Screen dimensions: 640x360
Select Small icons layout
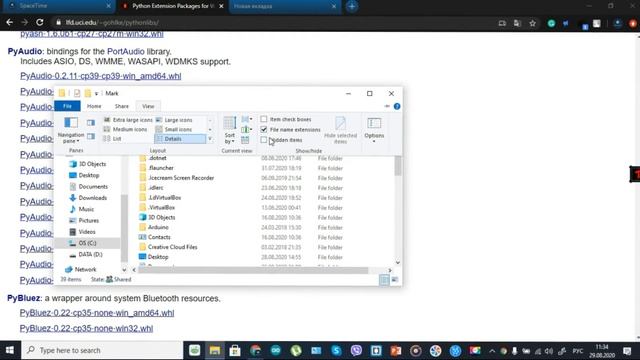174,129
